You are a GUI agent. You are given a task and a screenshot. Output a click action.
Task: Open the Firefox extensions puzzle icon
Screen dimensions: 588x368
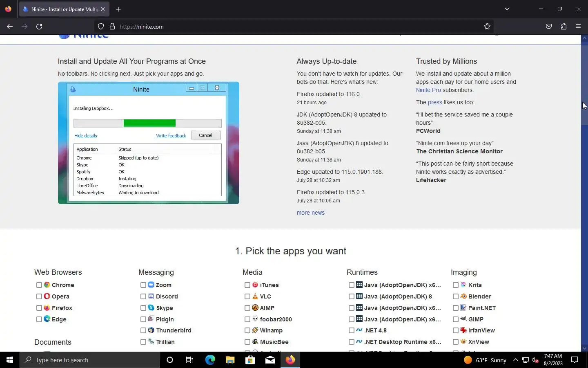(x=563, y=27)
